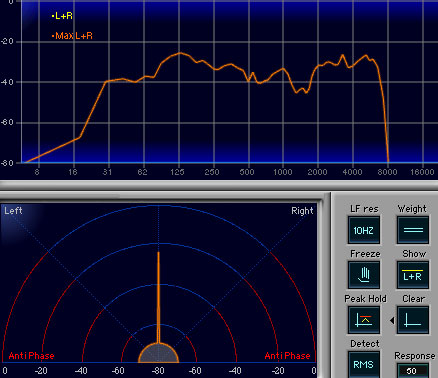
Task: Enable the Peak Hold graph icon
Action: [x=364, y=320]
